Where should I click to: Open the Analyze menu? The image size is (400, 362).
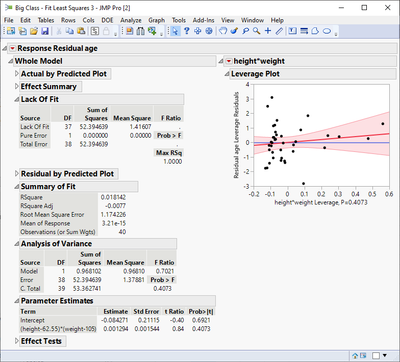pos(131,20)
